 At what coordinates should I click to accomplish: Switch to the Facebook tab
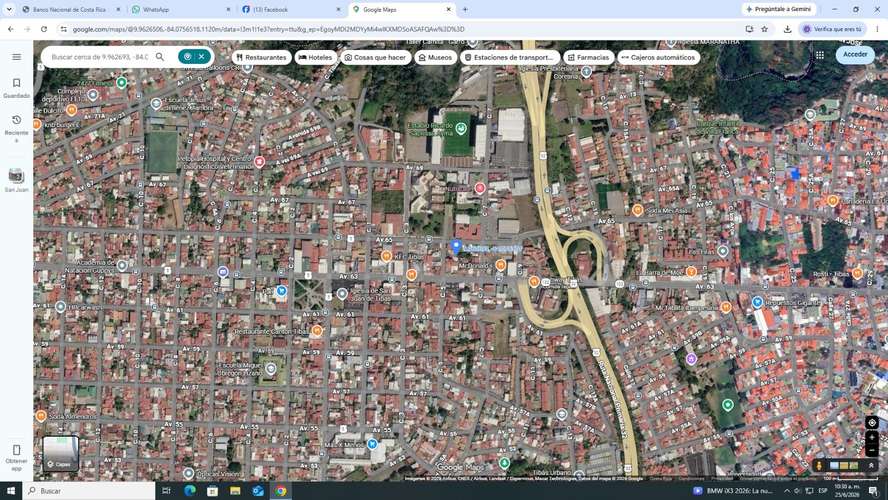pos(290,10)
